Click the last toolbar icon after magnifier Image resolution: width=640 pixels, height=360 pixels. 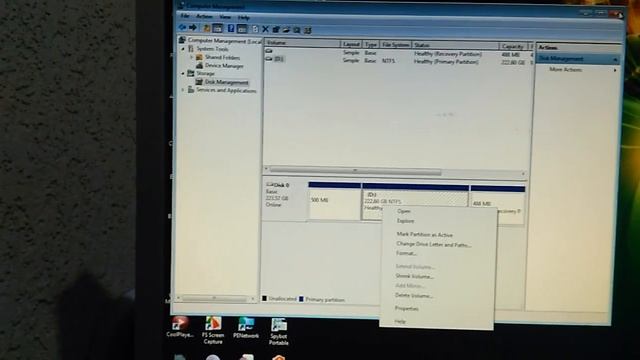point(308,30)
